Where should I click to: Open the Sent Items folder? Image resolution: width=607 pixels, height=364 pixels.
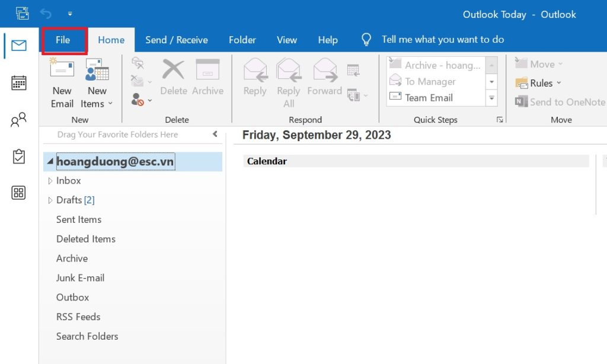[79, 219]
